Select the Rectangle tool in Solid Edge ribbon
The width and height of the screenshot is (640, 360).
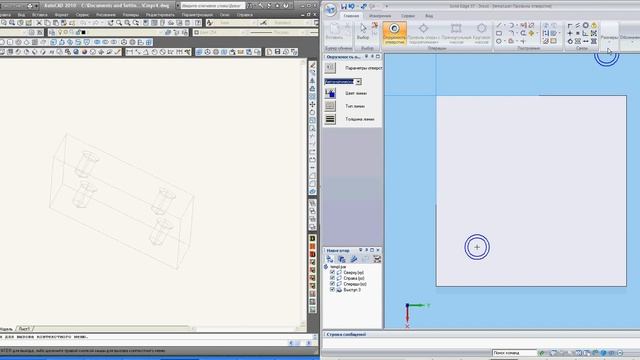499,33
